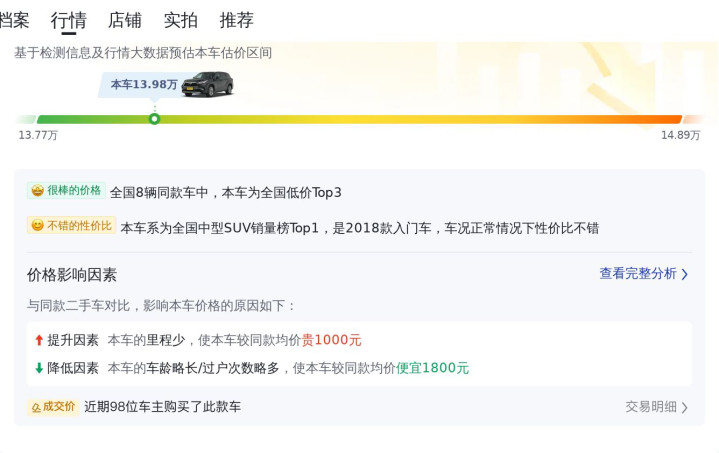This screenshot has width=719, height=453.
Task: Expand the chevron next to 查看完整分析
Action: click(x=685, y=274)
